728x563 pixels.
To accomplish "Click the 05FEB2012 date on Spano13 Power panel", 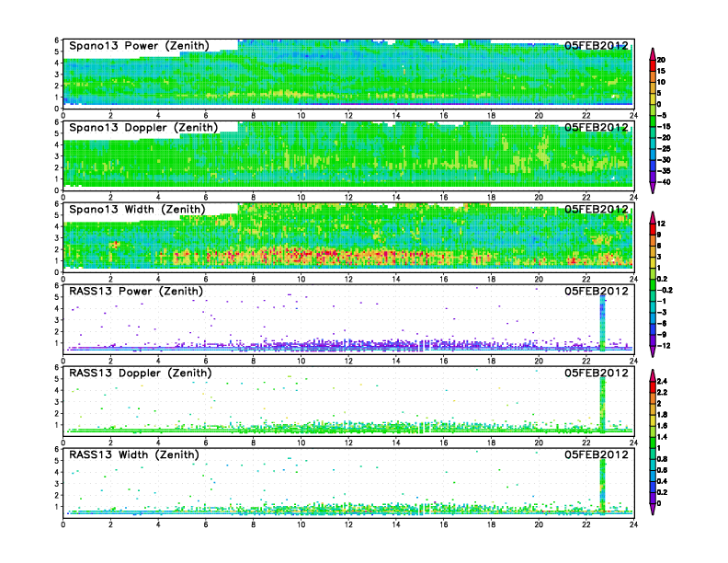I will tap(596, 45).
